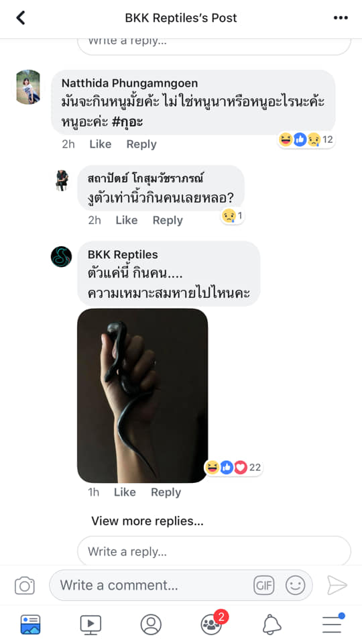This screenshot has width=362, height=644.
Task: Open the hamburger menu tab
Action: click(x=333, y=623)
